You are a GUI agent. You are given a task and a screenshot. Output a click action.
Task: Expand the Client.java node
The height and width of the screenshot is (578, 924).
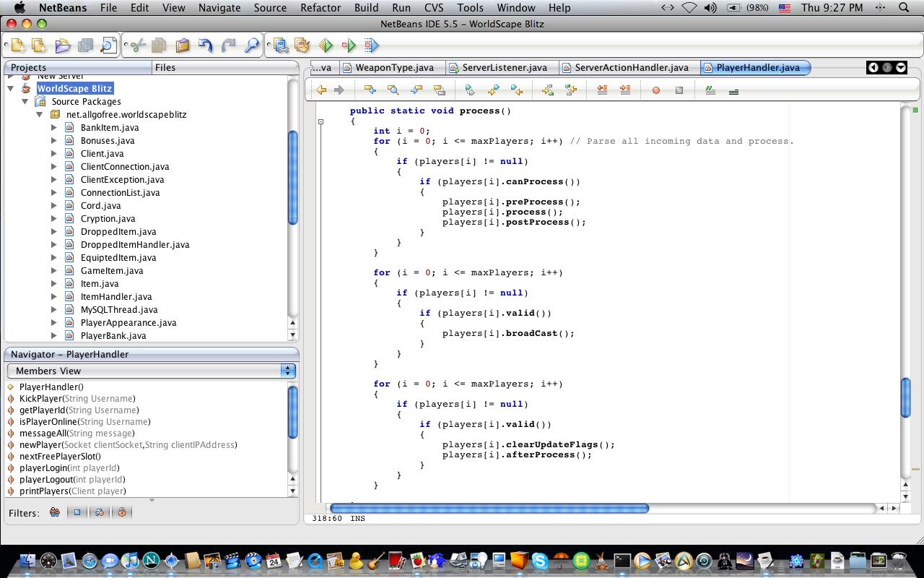pos(54,153)
